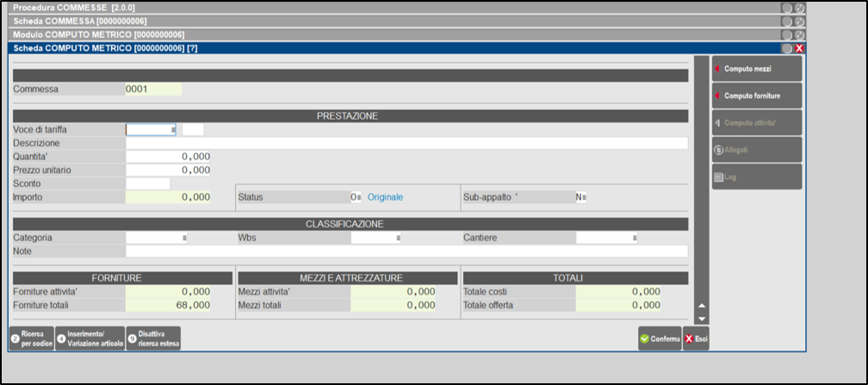Open the Wbs lookup list
868x385 pixels.
397,238
